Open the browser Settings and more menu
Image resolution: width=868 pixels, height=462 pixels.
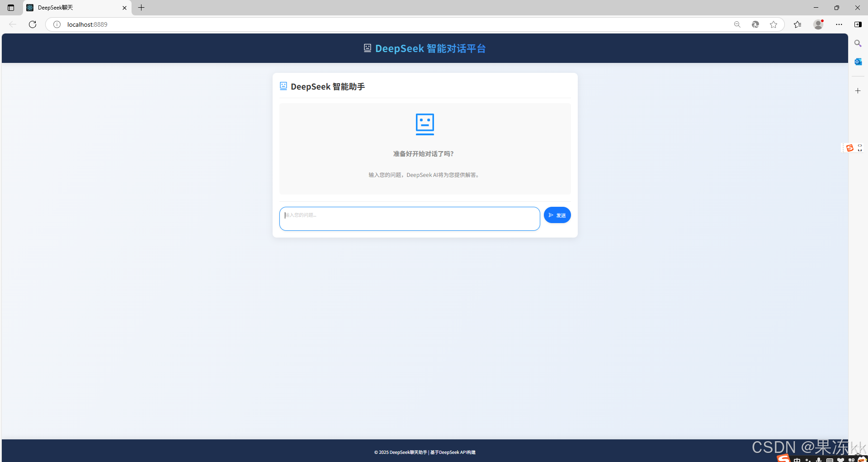pos(839,24)
